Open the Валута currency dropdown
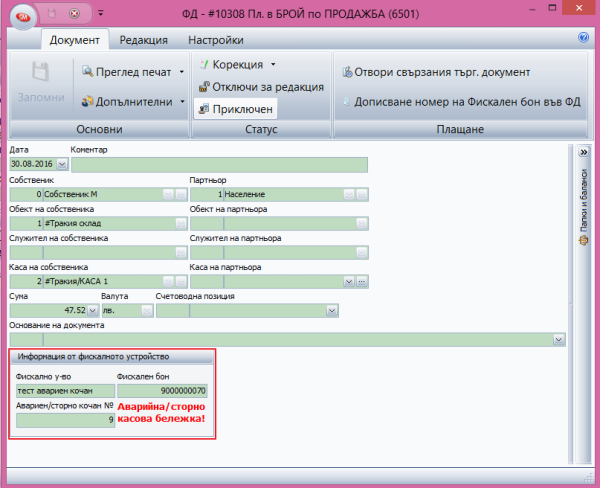 (147, 311)
